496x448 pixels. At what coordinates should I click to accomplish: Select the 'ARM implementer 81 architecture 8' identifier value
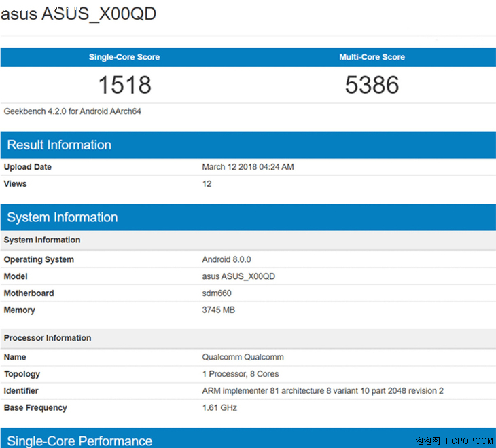(x=323, y=391)
